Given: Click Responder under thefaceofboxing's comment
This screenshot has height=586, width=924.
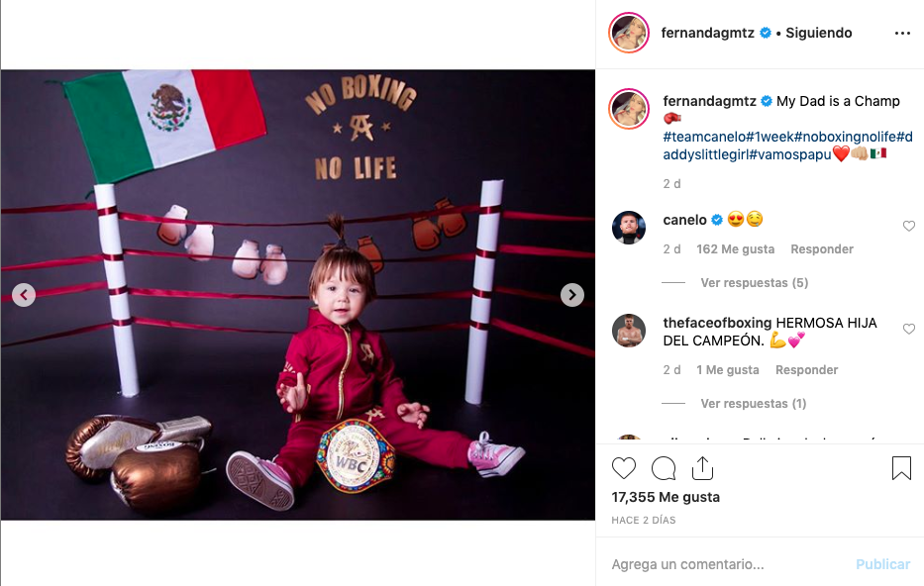Looking at the screenshot, I should pos(806,370).
